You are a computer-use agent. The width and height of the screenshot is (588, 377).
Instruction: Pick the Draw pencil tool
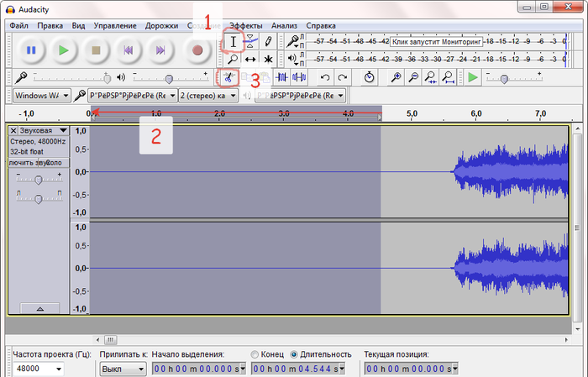pyautogui.click(x=268, y=41)
